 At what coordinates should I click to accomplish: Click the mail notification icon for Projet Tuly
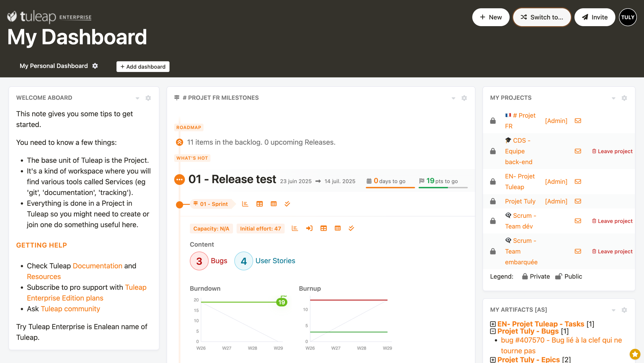pos(578,201)
